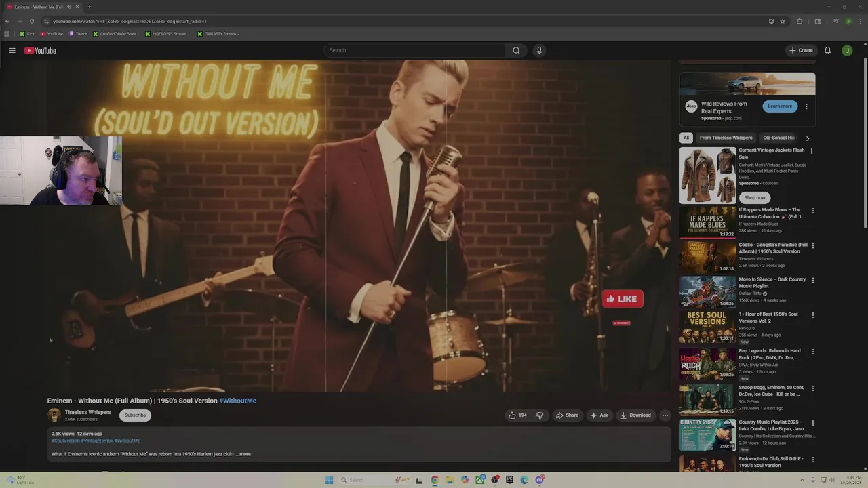
Task: Select the From Timeless Whispers chip
Action: 726,138
